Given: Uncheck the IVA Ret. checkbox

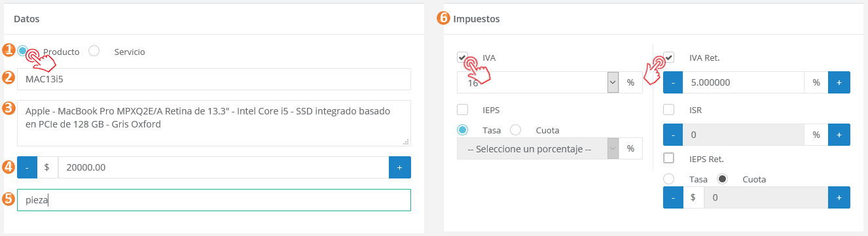Looking at the screenshot, I should 669,58.
